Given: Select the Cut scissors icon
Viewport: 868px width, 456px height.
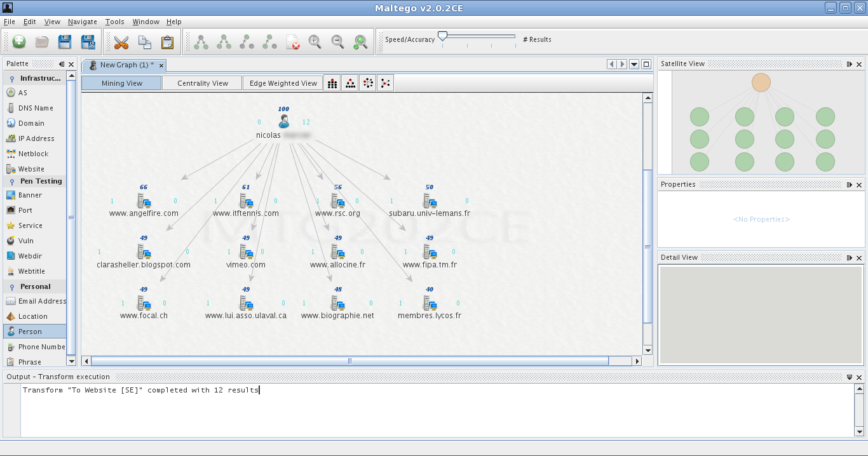Looking at the screenshot, I should (x=121, y=42).
